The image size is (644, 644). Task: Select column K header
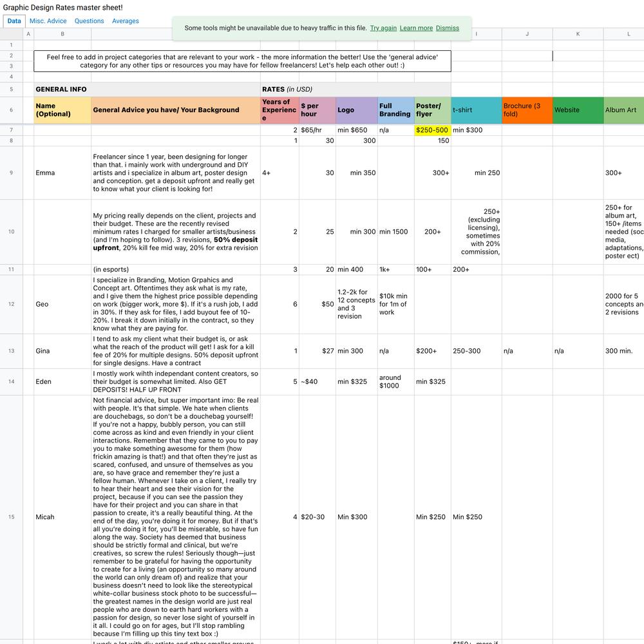(x=578, y=34)
